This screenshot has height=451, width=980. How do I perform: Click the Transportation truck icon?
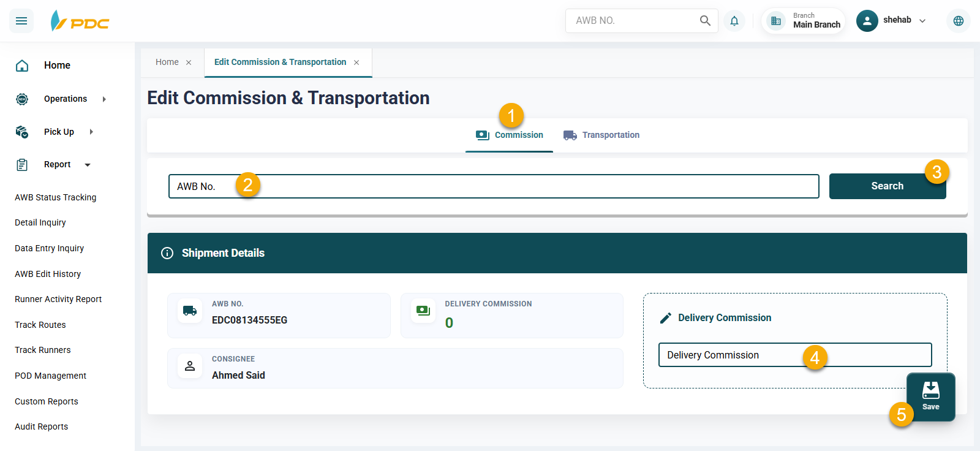[570, 135]
